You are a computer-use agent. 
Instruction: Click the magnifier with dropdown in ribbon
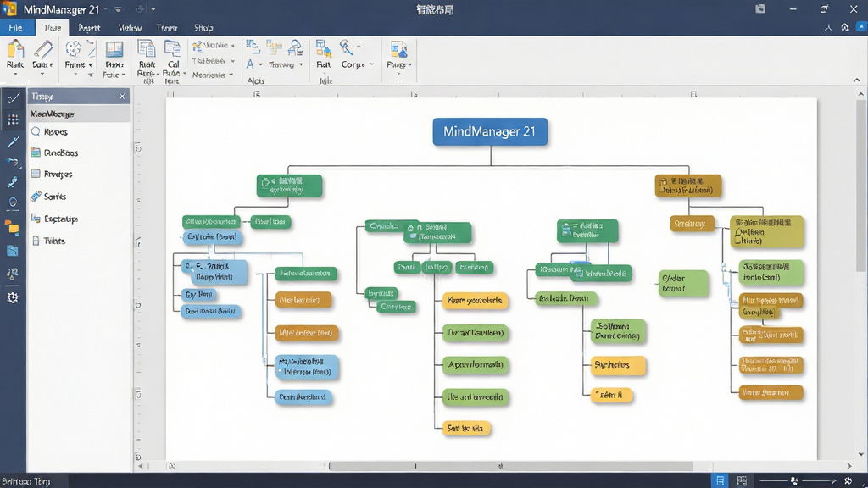348,47
